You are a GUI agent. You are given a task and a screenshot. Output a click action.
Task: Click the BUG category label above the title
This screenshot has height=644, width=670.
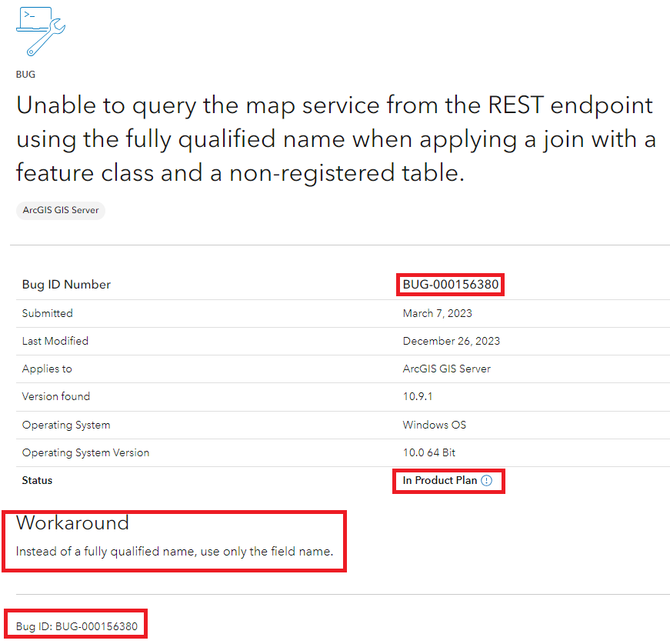[25, 75]
